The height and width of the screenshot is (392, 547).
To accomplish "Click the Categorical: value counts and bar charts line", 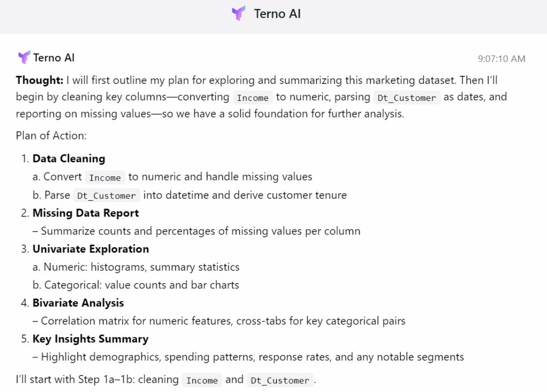I will 141,285.
